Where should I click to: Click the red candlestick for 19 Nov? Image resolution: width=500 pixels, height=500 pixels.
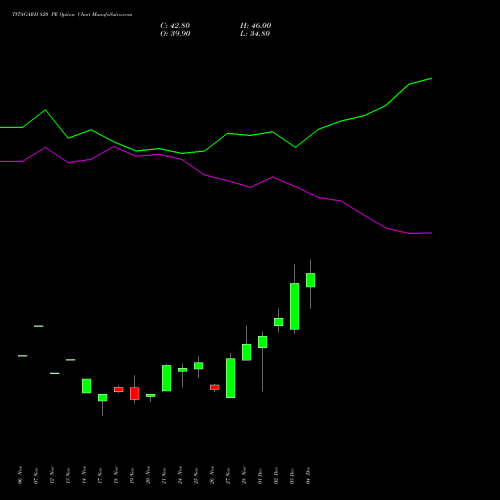[135, 393]
